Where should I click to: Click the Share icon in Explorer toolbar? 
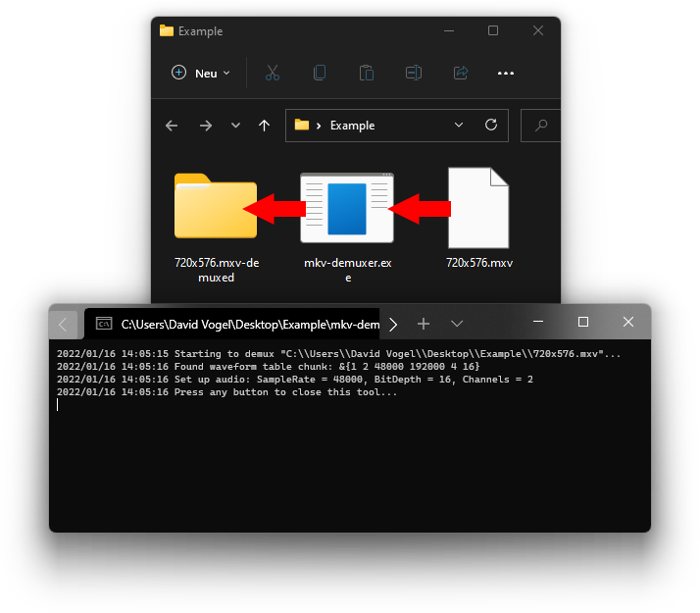pos(460,73)
